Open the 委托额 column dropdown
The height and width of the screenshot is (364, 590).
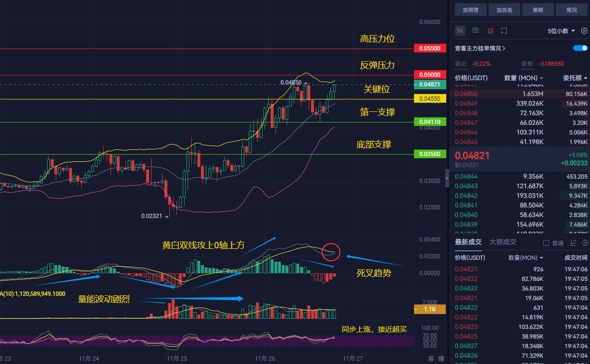tap(575, 78)
